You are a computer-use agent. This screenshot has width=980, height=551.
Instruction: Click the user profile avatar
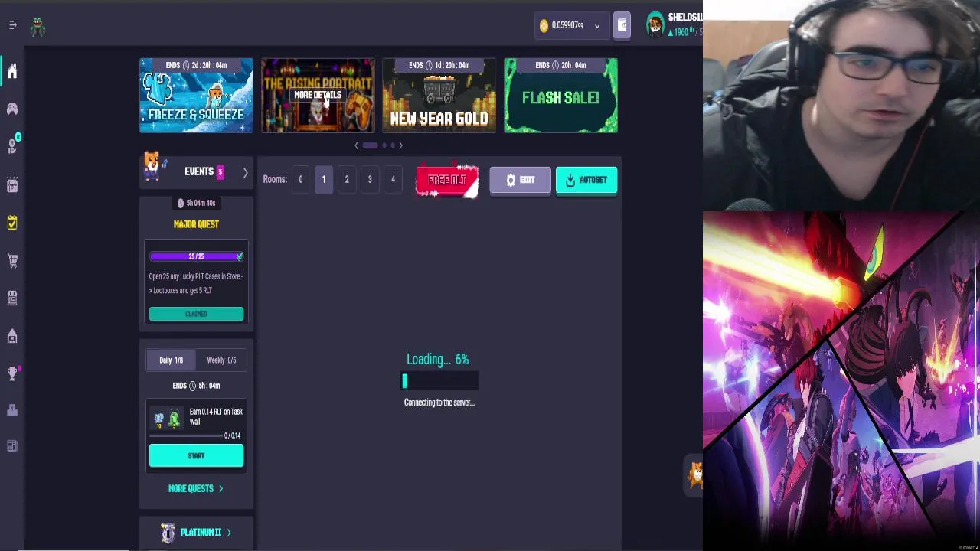click(x=655, y=24)
